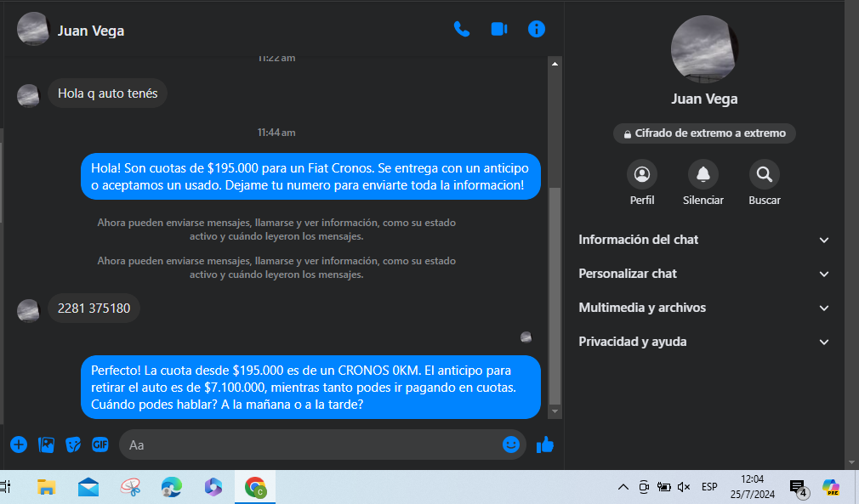The width and height of the screenshot is (859, 504).
Task: Open the emoji picker in message box
Action: [x=511, y=445]
